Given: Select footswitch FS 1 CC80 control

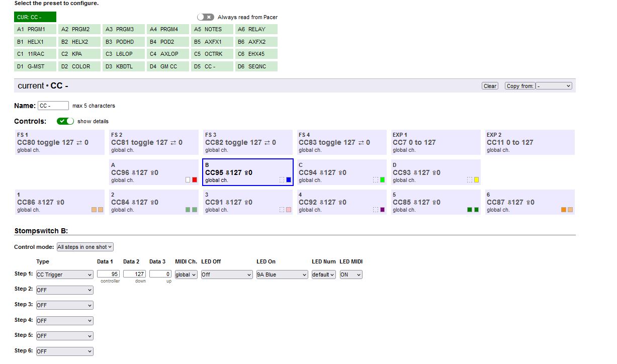Looking at the screenshot, I should pos(59,142).
